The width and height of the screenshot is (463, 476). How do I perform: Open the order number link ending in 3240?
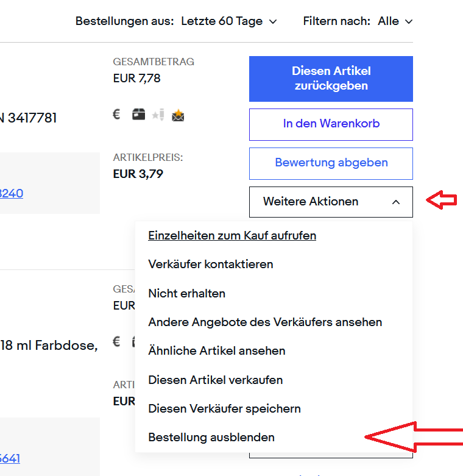tap(11, 194)
